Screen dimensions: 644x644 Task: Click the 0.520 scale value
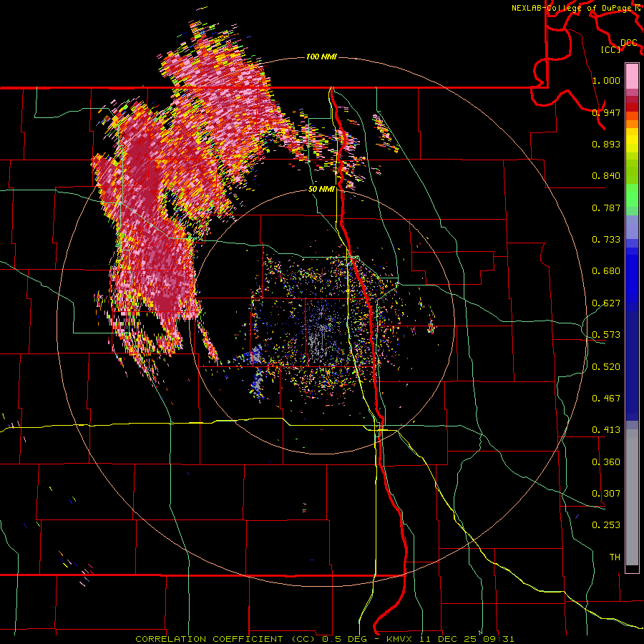click(606, 367)
